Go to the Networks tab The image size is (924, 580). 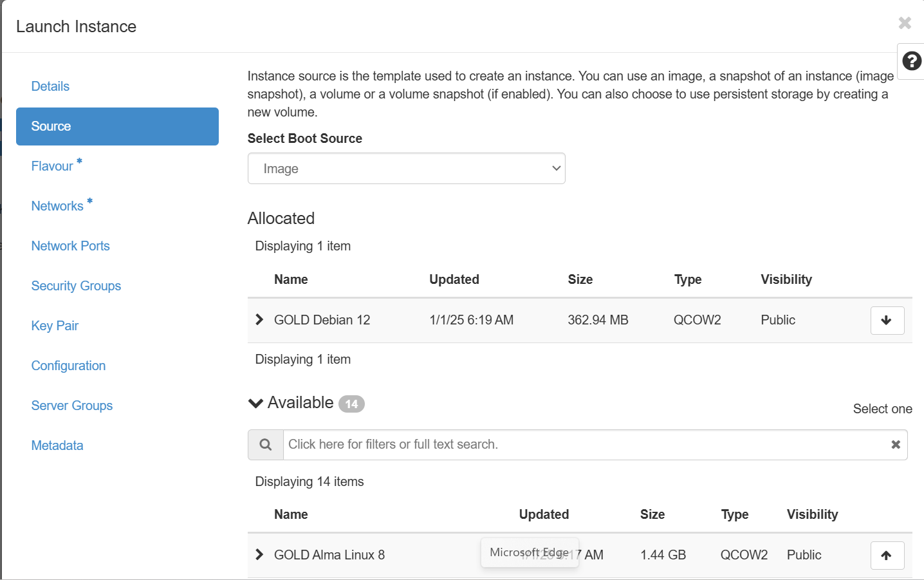point(57,206)
